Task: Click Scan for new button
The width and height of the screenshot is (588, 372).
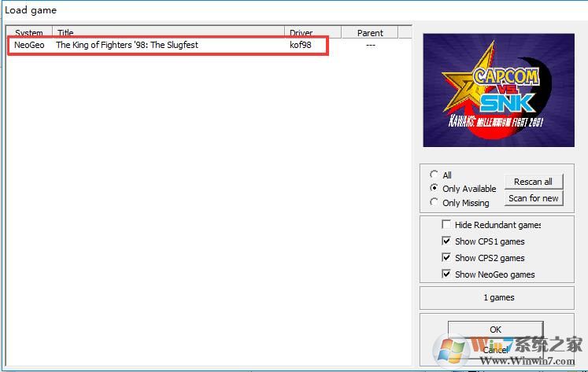Action: click(x=533, y=198)
